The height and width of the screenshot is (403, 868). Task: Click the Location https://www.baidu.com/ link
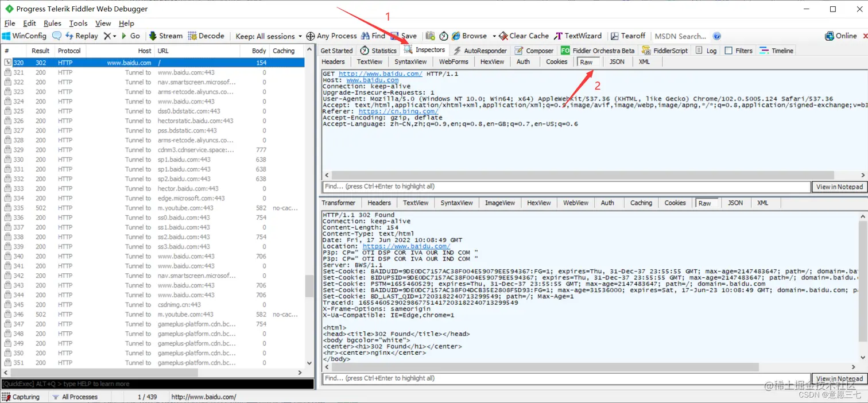click(x=406, y=246)
